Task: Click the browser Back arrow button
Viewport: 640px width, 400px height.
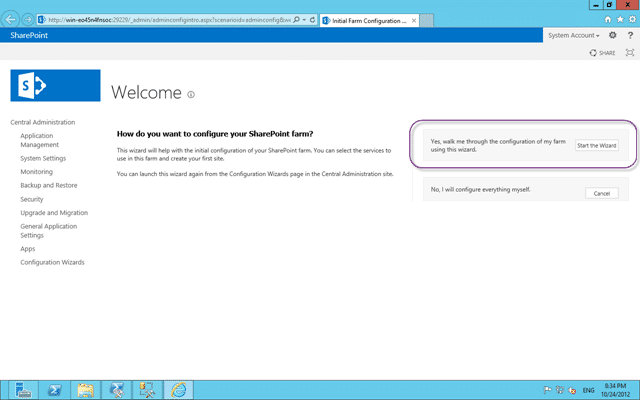Action: point(11,19)
